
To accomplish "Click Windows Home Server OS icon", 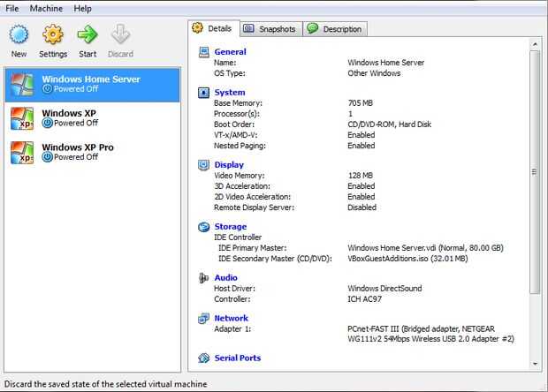I will (x=22, y=84).
